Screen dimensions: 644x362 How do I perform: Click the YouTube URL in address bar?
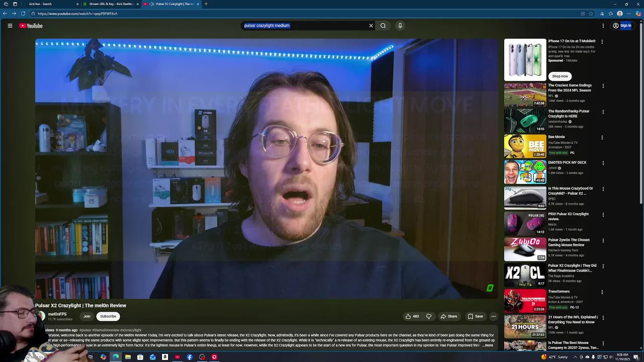pos(77,14)
